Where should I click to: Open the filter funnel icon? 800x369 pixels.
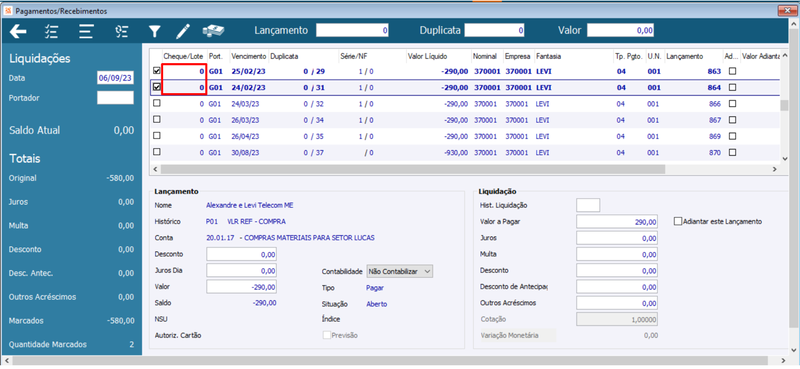(155, 32)
